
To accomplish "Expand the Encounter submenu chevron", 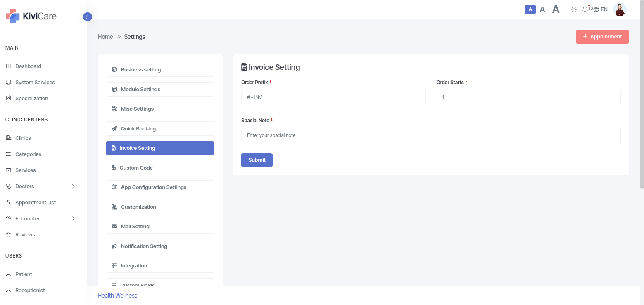I will [74, 218].
